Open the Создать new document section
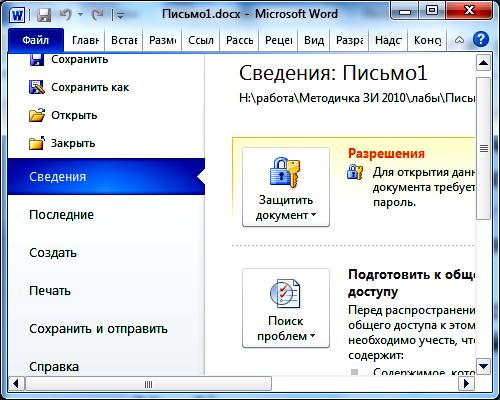The width and height of the screenshot is (500, 400). (x=53, y=253)
